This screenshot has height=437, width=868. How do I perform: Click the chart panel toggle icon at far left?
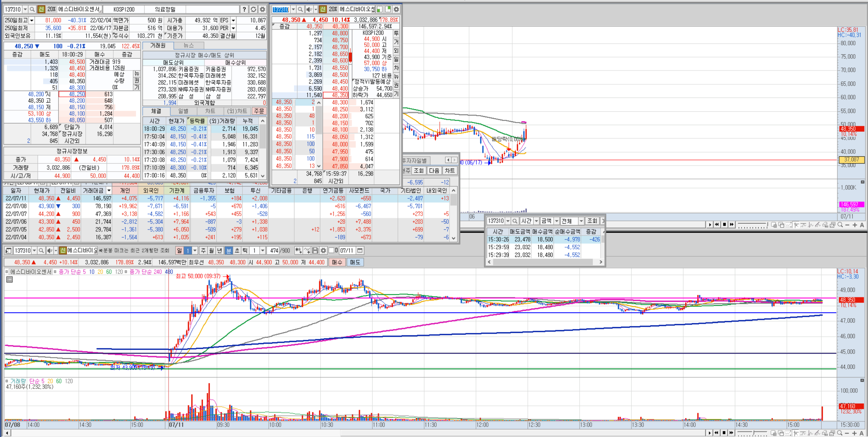pos(9,251)
